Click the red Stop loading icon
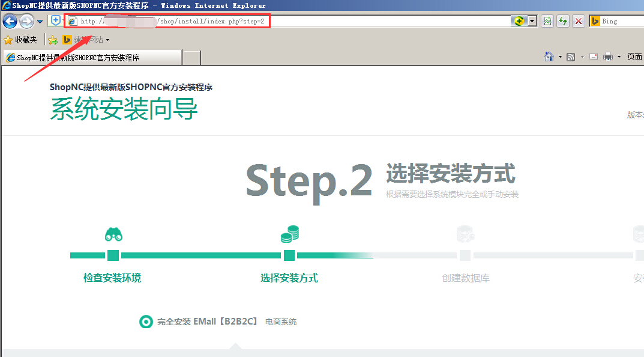This screenshot has width=644, height=357. click(579, 21)
